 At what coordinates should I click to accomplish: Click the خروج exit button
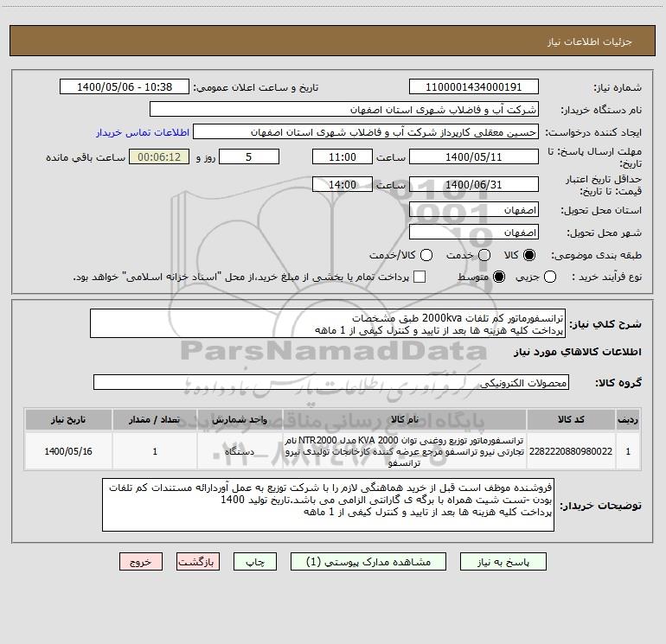(141, 562)
